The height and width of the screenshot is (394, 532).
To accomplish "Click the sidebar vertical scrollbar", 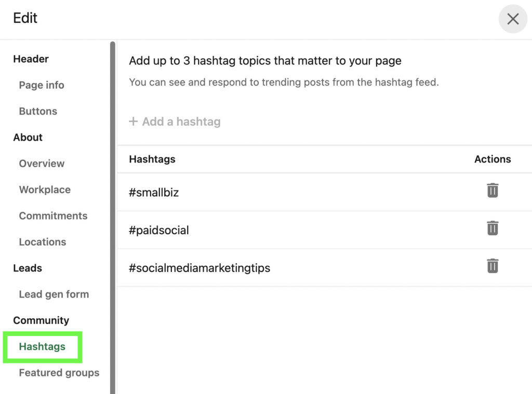I will 112,208.
